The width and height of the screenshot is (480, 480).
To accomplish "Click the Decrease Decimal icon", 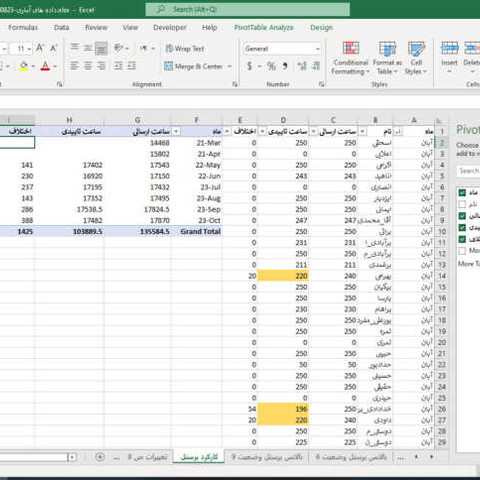I will (x=316, y=66).
